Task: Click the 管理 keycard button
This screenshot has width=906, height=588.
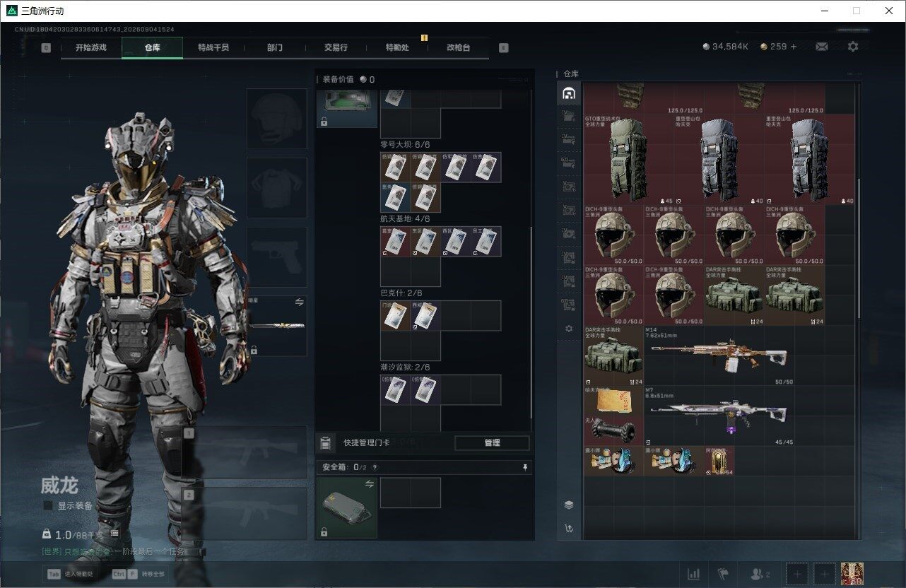Action: point(492,443)
